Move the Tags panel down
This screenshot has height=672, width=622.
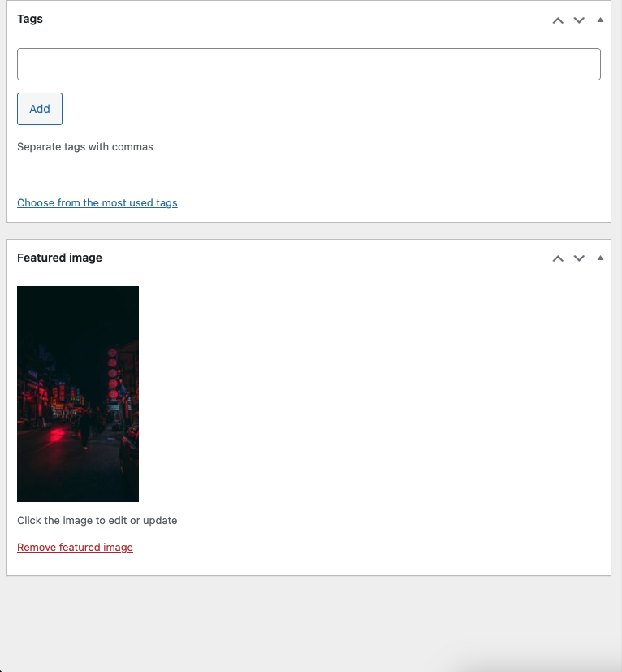coord(579,20)
